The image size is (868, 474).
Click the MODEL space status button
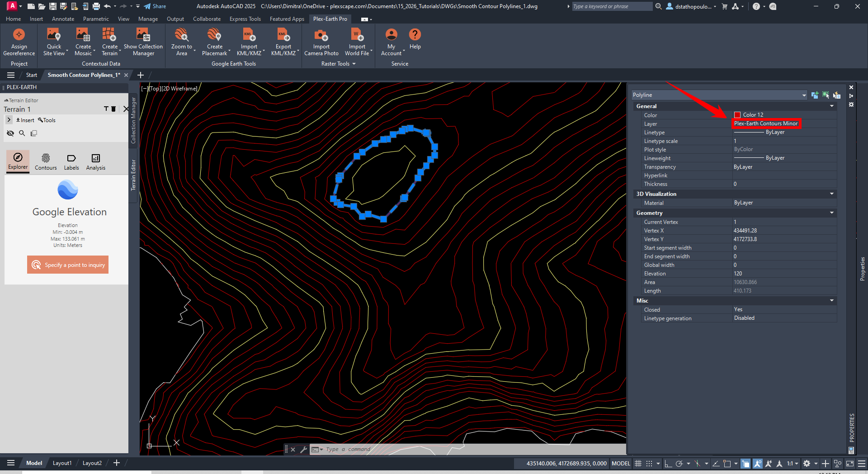coord(621,463)
